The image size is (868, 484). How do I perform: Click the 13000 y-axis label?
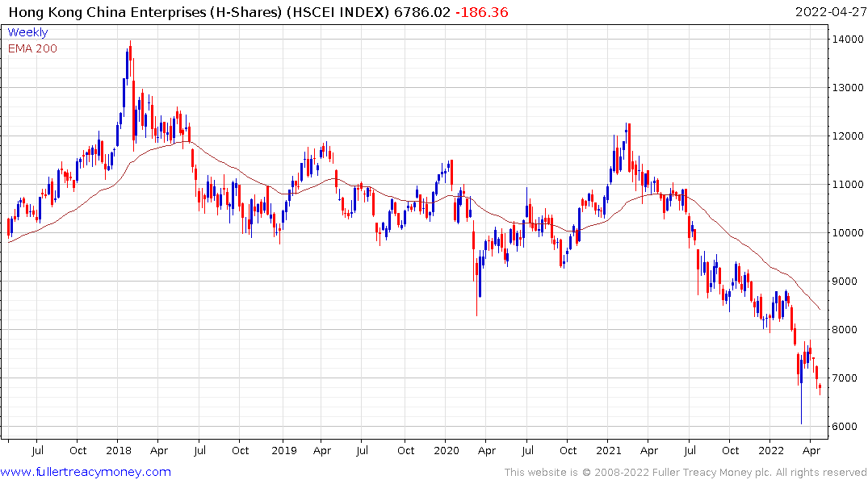[848, 87]
